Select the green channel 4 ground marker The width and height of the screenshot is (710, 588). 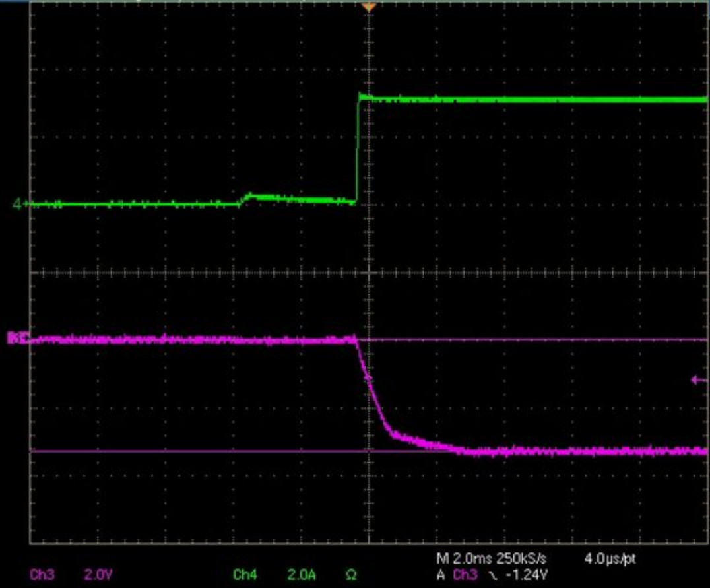coord(18,204)
